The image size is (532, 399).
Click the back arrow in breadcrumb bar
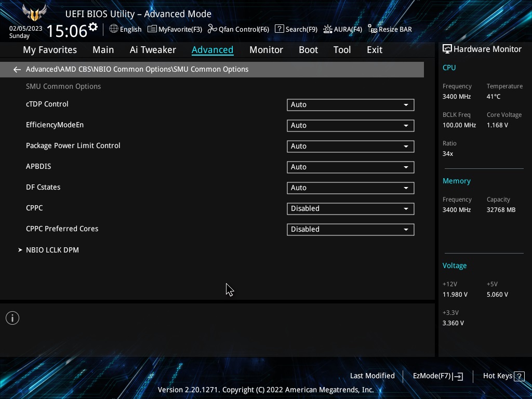pos(17,70)
